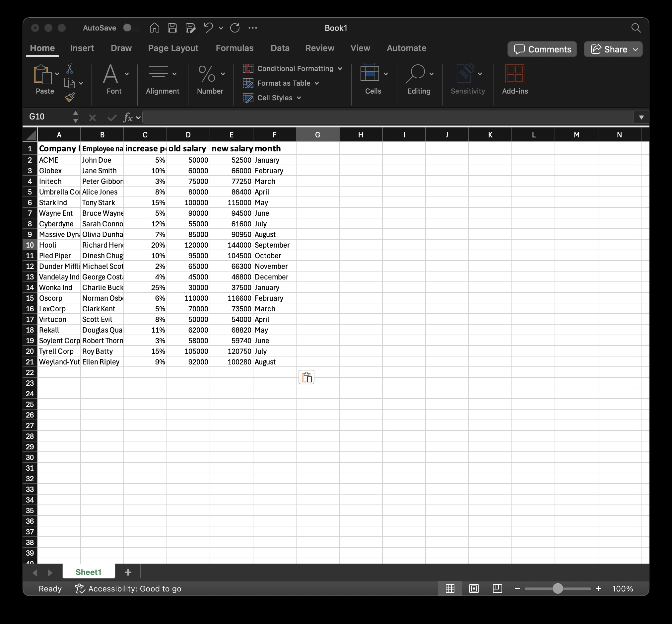Select the cell with 144000
Image resolution: width=672 pixels, height=624 pixels.
[x=232, y=245]
